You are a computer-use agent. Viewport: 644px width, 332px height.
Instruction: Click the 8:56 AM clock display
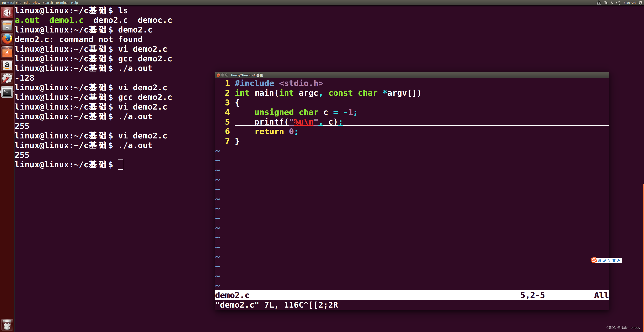(x=629, y=3)
